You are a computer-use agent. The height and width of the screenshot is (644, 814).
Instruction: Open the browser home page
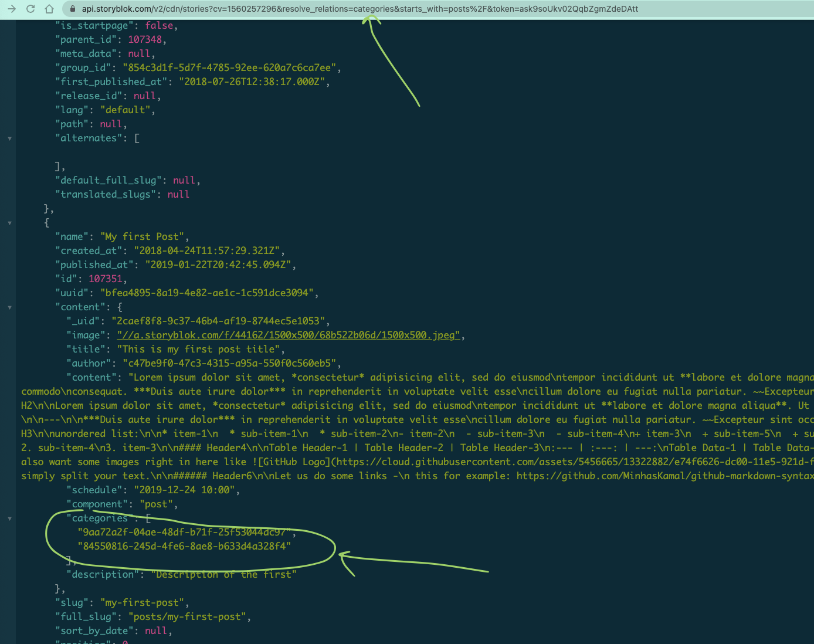tap(49, 9)
